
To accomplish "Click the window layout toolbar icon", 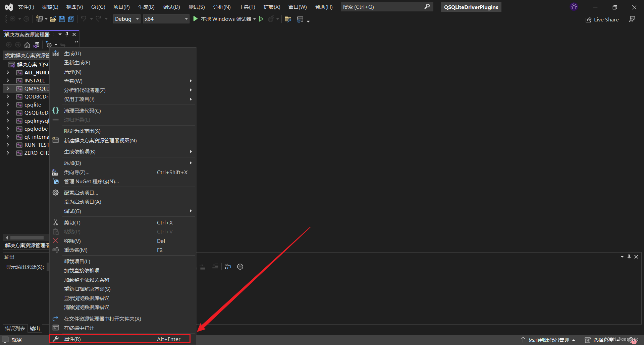I will (300, 19).
